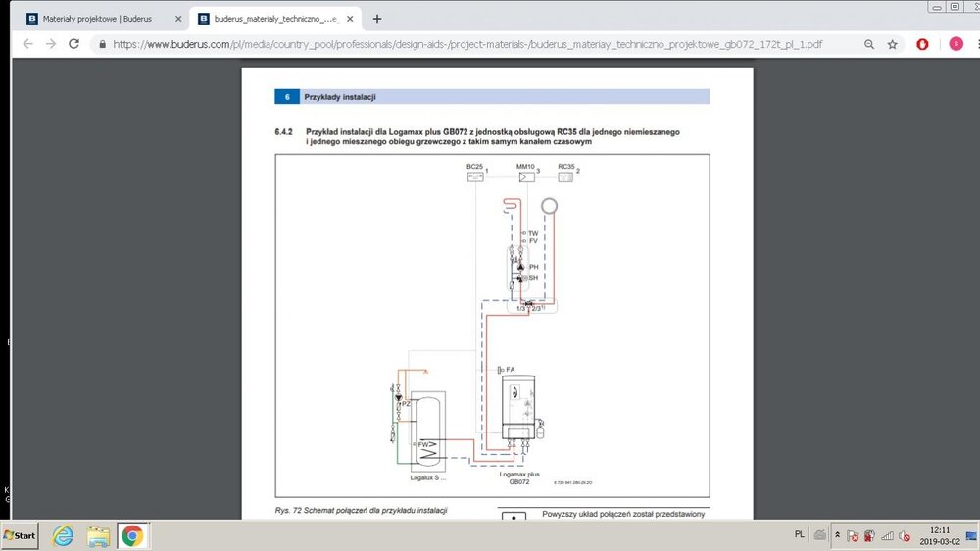Bookmark this page with the star icon
980x551 pixels.
(893, 44)
